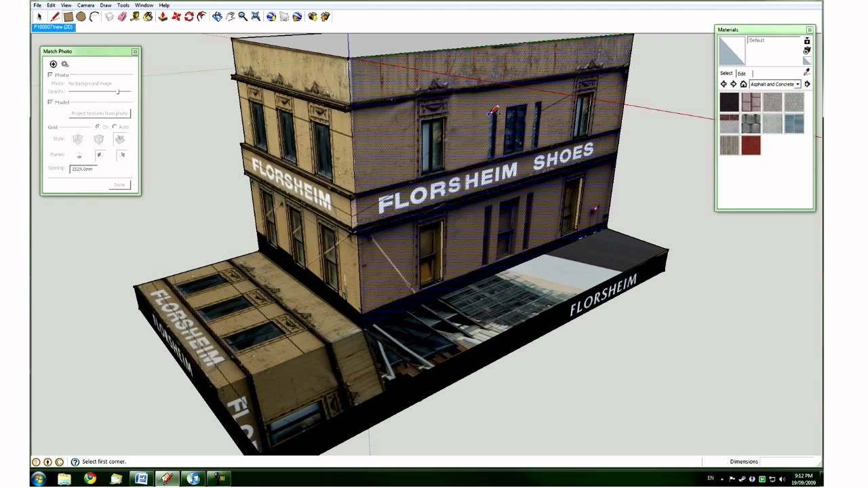This screenshot has height=488, width=868.
Task: Open Match Photo settings gear icon
Action: click(65, 64)
